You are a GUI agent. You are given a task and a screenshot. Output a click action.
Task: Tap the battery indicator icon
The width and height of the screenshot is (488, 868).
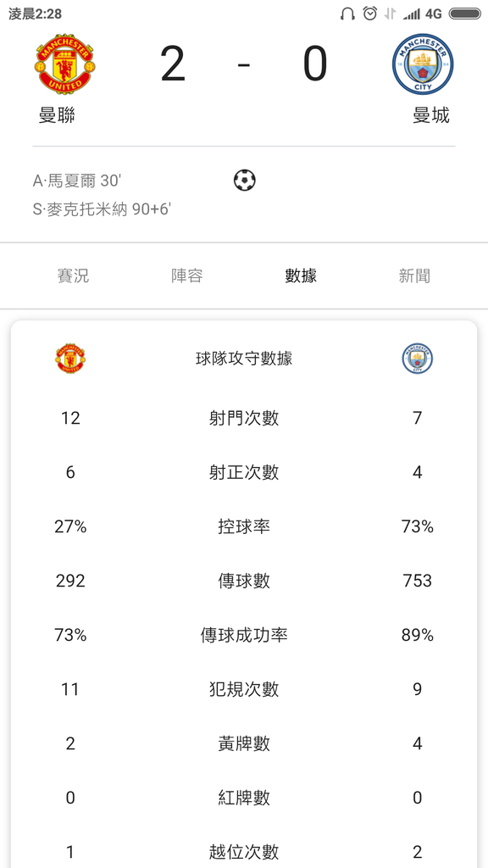click(x=464, y=14)
